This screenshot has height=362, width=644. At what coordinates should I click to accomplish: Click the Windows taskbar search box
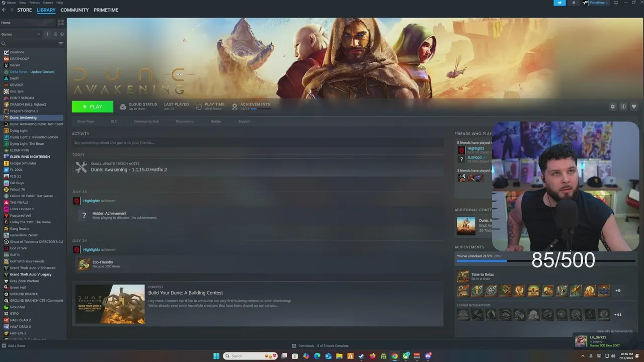point(251,356)
